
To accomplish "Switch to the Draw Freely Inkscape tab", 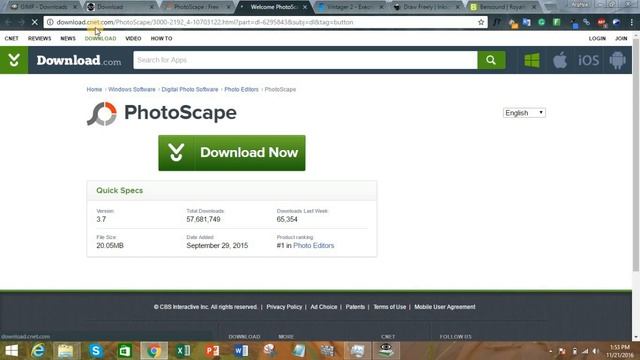I will (426, 7).
